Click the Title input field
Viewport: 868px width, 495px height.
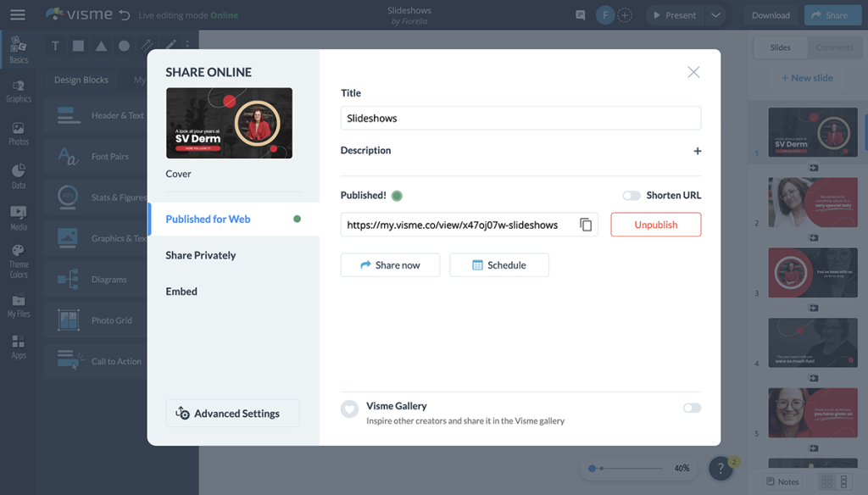[520, 118]
